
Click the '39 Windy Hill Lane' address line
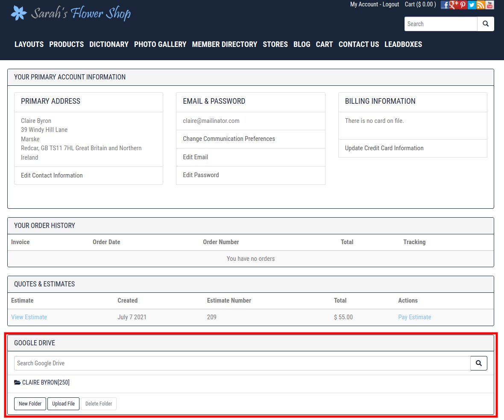pyautogui.click(x=44, y=130)
